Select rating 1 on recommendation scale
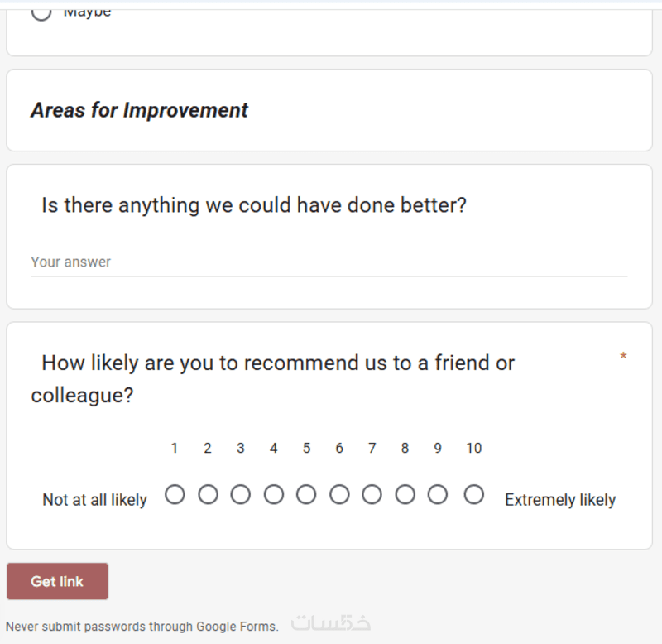The height and width of the screenshot is (644, 662). 175,495
